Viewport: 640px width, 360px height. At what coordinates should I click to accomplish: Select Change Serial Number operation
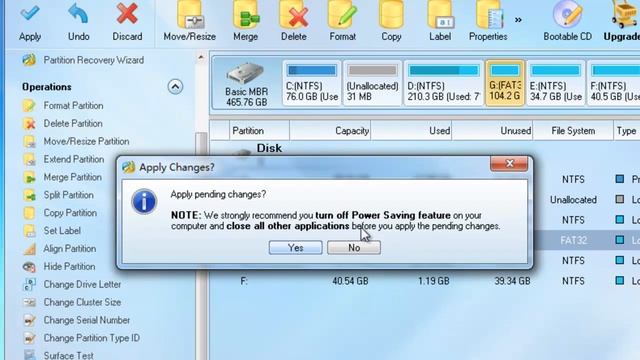(87, 320)
